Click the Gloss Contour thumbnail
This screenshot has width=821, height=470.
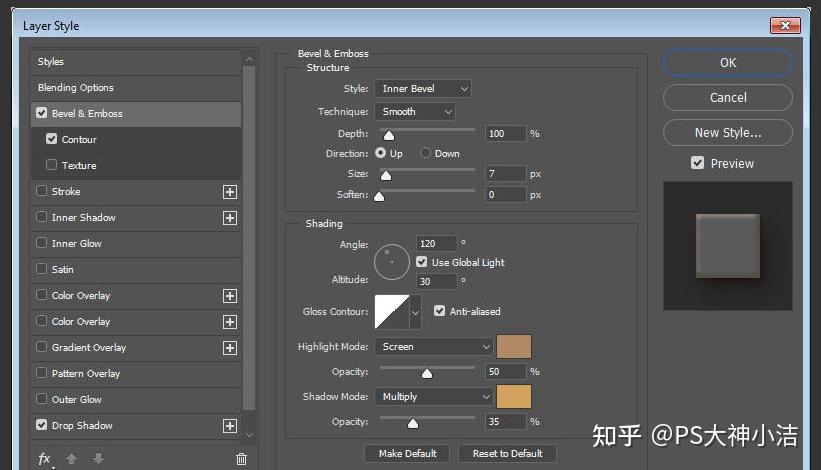392,312
